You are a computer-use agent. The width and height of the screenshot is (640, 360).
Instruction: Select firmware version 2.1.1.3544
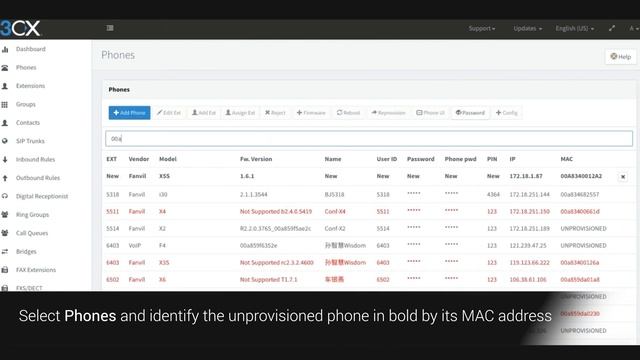point(253,194)
